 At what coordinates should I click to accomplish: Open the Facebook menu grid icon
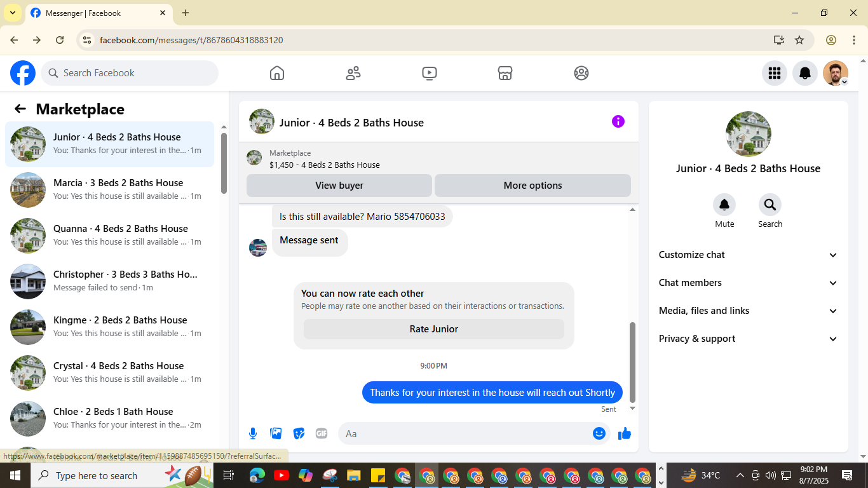[775, 73]
